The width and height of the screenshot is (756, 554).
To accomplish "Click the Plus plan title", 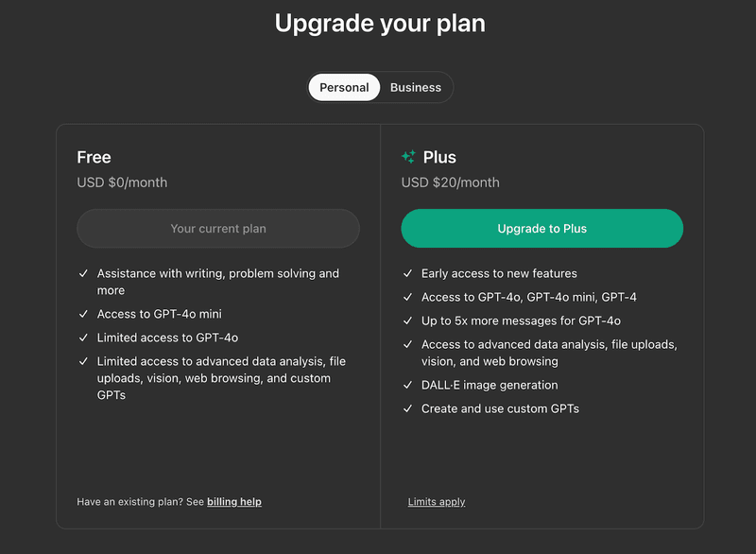I will pyautogui.click(x=438, y=157).
